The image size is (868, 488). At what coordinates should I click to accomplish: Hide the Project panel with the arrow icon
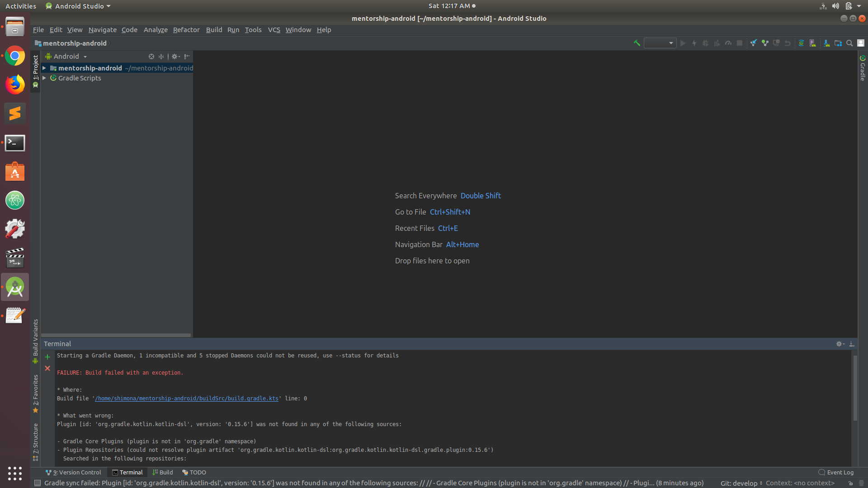pyautogui.click(x=187, y=56)
